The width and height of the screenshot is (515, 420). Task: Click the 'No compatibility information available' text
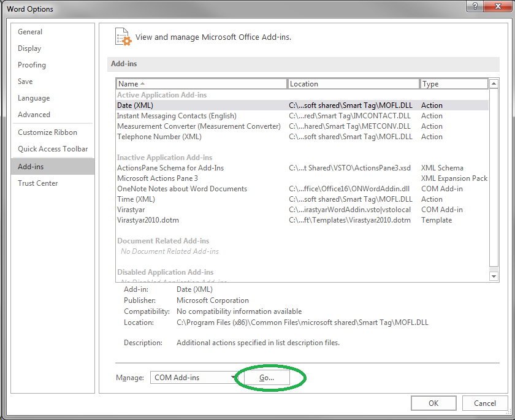239,311
